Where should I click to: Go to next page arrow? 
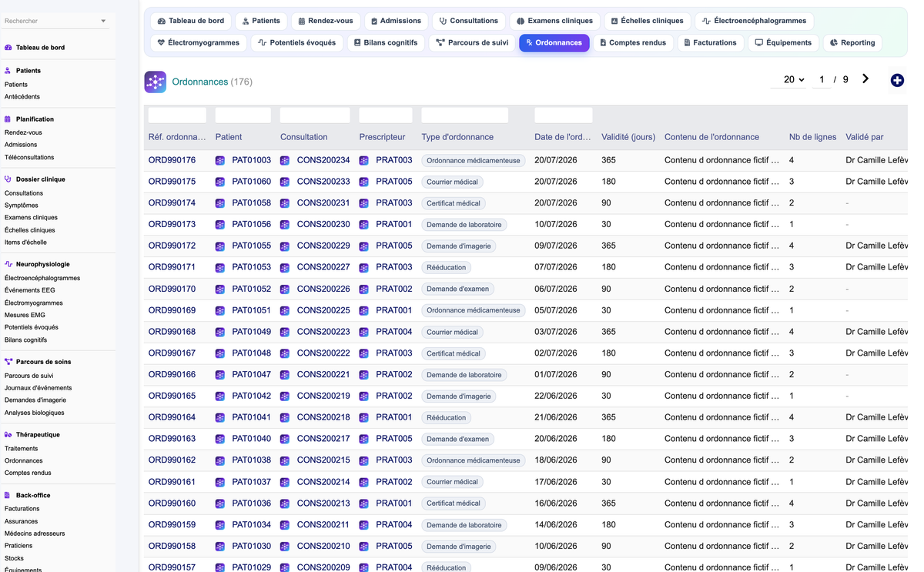865,79
